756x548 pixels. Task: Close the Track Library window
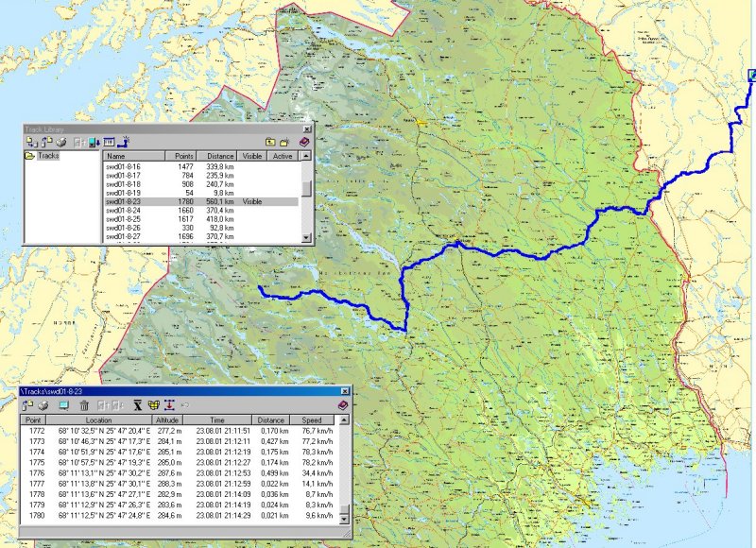[306, 128]
